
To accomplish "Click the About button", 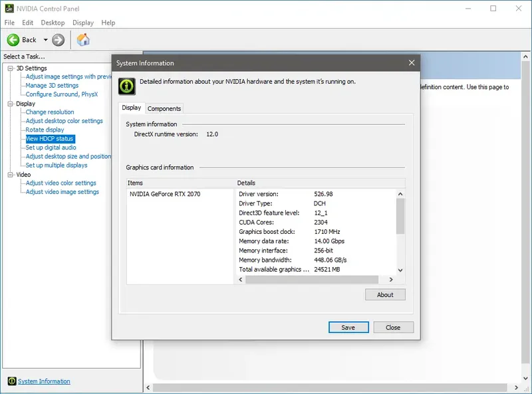I will click(x=385, y=294).
